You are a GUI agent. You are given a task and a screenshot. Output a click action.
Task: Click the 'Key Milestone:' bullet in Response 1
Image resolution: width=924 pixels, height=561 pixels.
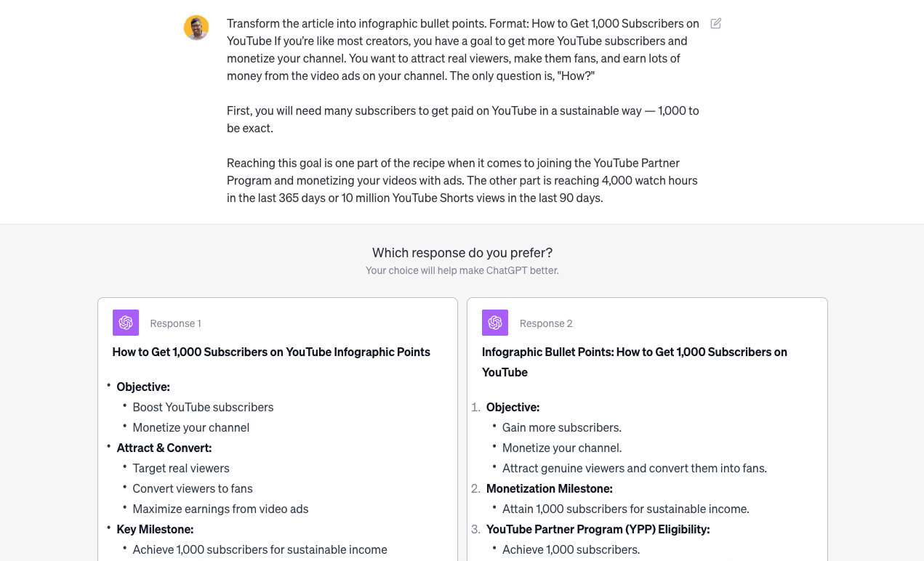coord(155,529)
